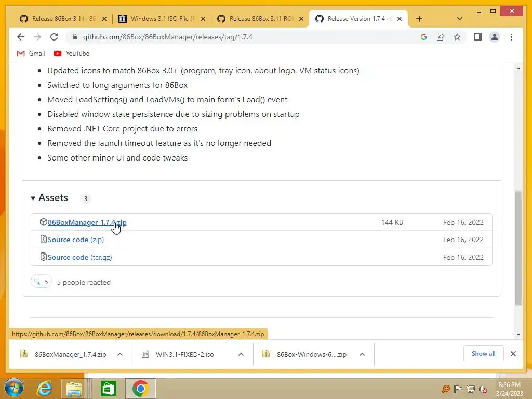532x399 pixels.
Task: Open the taskbar clock and date
Action: click(509, 389)
